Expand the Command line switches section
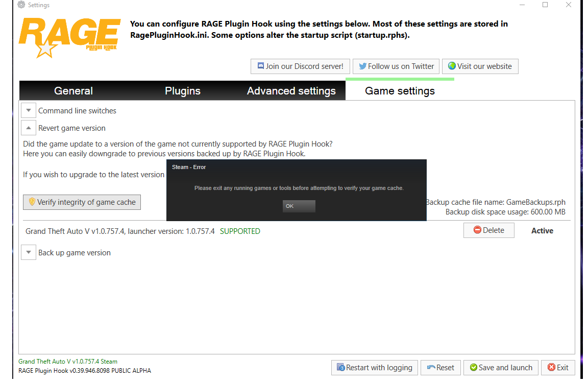588x383 pixels. coord(29,110)
